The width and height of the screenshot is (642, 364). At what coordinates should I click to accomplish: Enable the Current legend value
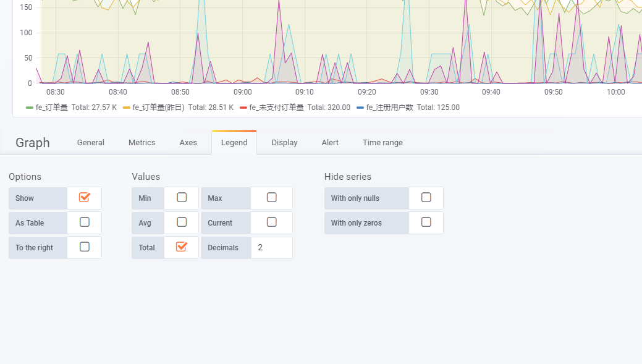pyautogui.click(x=271, y=222)
